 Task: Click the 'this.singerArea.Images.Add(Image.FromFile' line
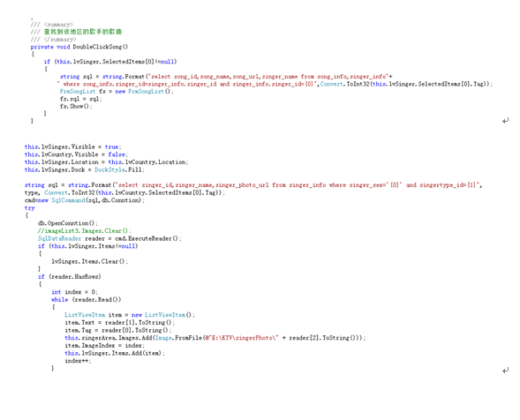pyautogui.click(x=215, y=338)
